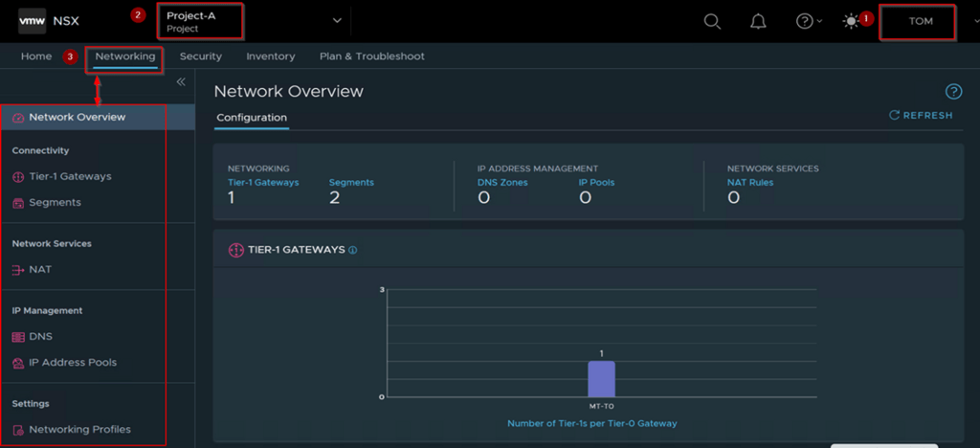Screen dimensions: 980x448
Task: Click the Tier-1 Gateways info icon
Action: (x=353, y=250)
